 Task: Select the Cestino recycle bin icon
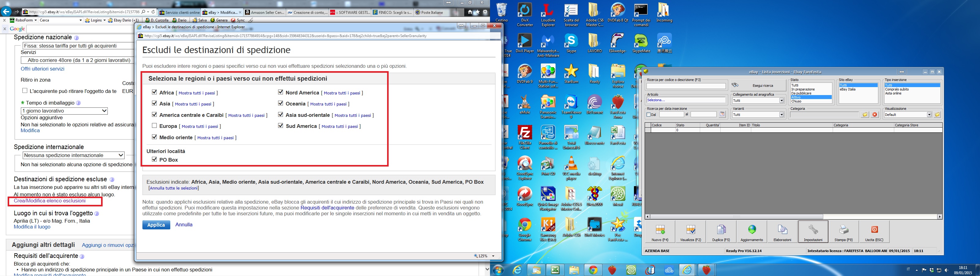click(x=502, y=13)
